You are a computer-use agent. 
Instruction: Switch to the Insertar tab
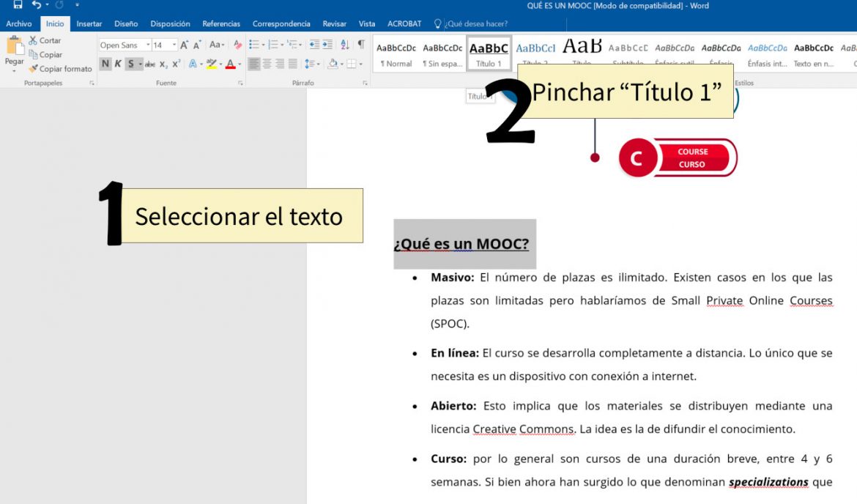point(89,23)
